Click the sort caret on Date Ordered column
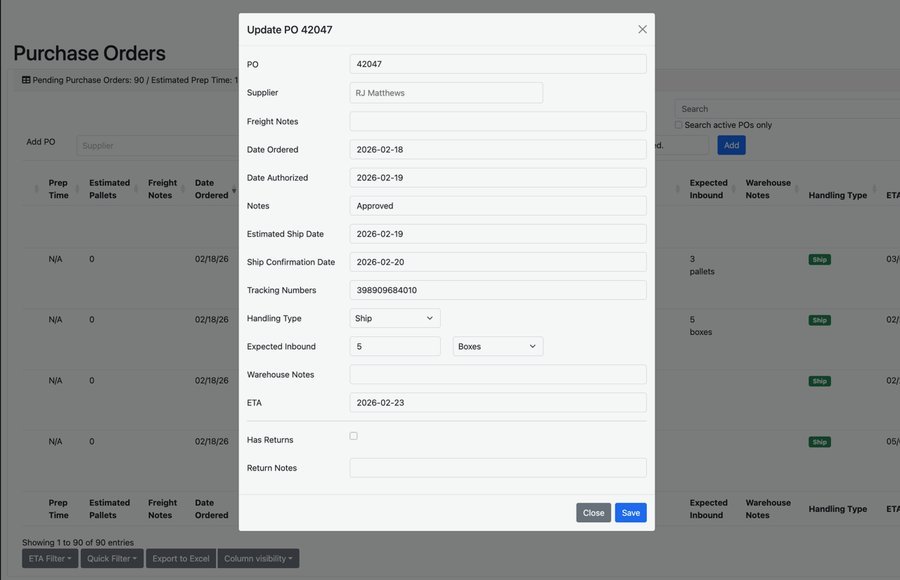 click(x=232, y=188)
